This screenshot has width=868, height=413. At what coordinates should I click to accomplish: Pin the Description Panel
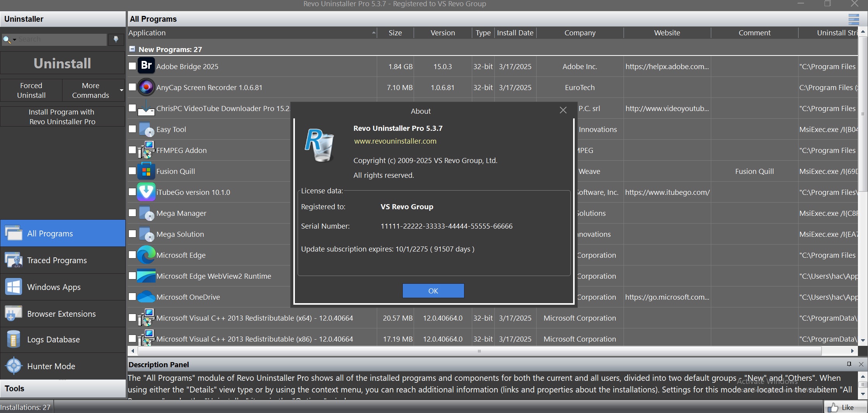point(849,364)
